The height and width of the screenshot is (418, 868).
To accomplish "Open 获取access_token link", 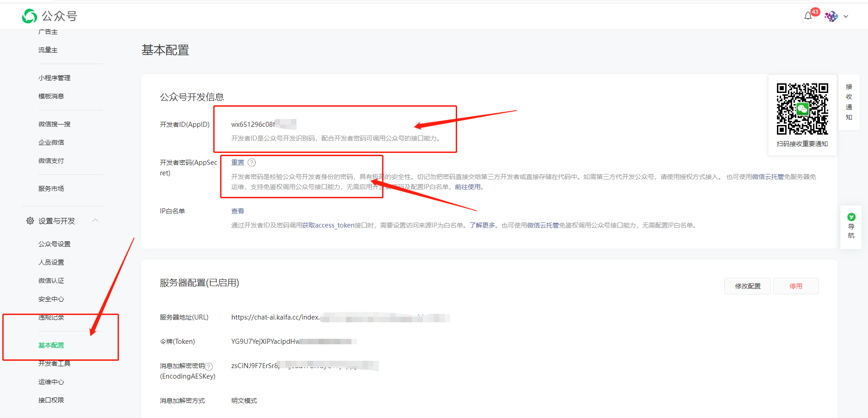I will point(328,225).
